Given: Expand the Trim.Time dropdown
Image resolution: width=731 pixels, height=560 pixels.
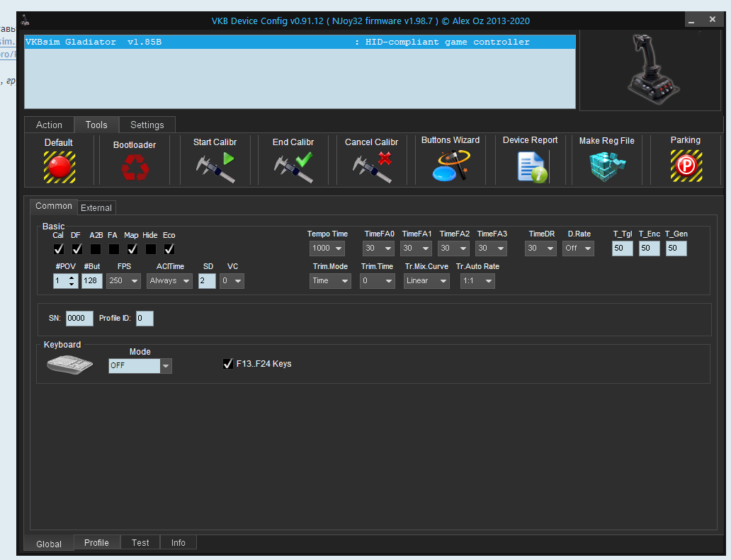Looking at the screenshot, I should point(378,281).
